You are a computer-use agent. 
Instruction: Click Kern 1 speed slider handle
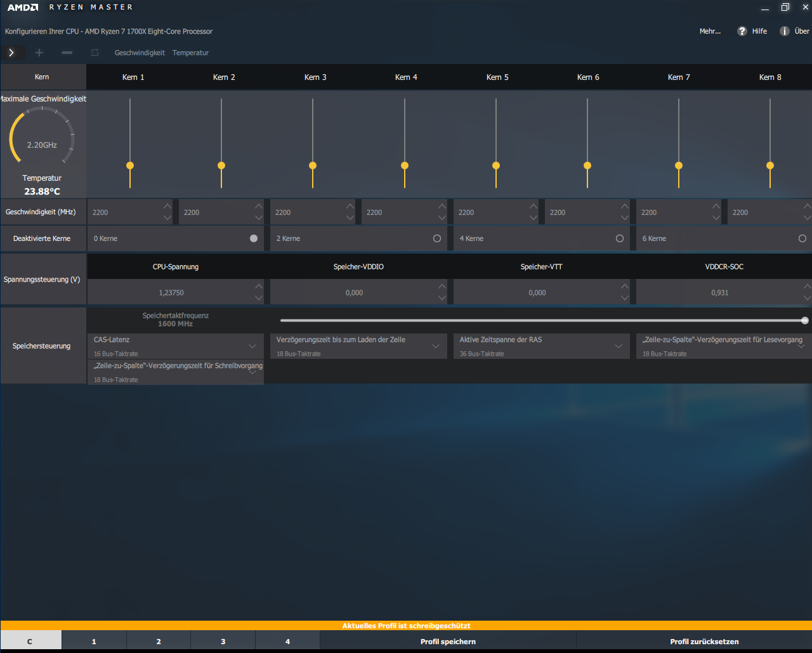point(130,165)
